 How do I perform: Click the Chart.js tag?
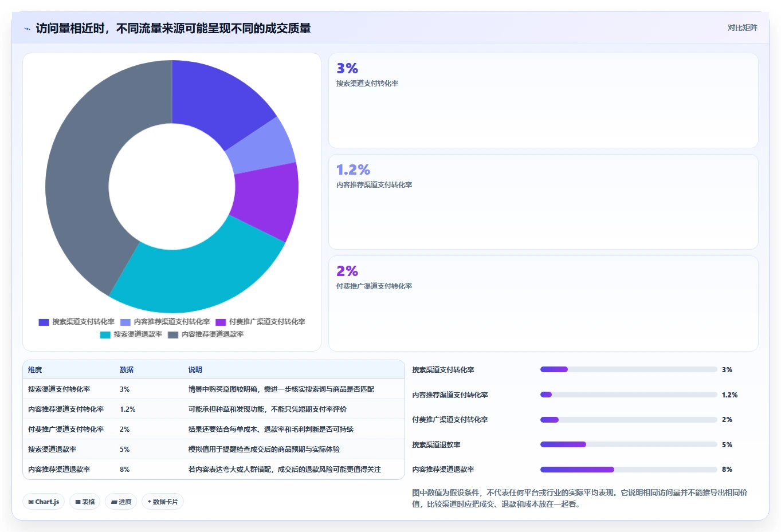pos(44,502)
